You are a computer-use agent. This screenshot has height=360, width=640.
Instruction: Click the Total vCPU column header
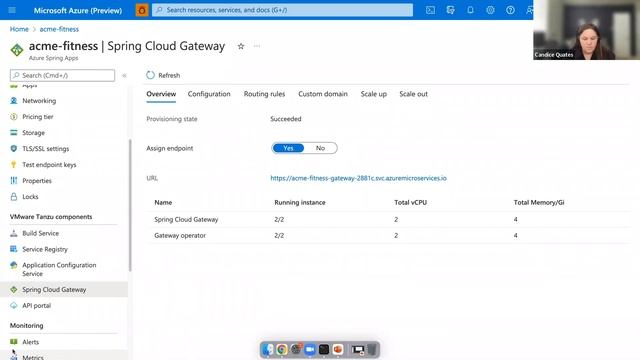point(411,202)
